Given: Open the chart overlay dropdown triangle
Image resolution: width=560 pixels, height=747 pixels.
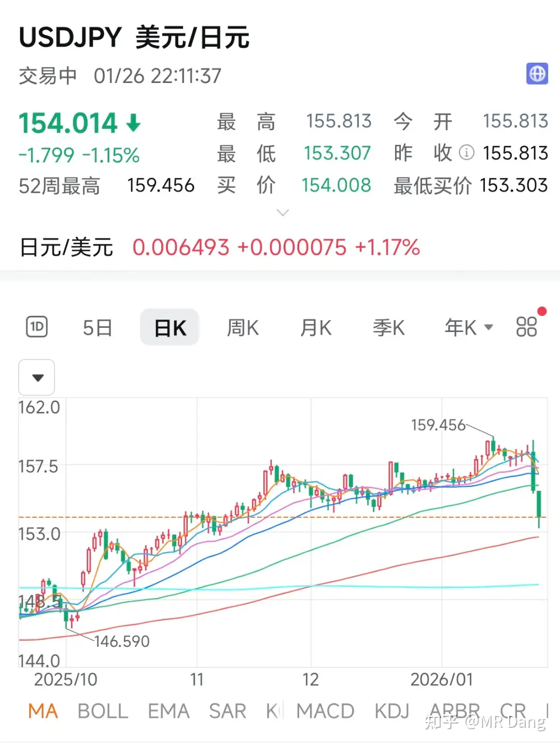Looking at the screenshot, I should pos(37,378).
